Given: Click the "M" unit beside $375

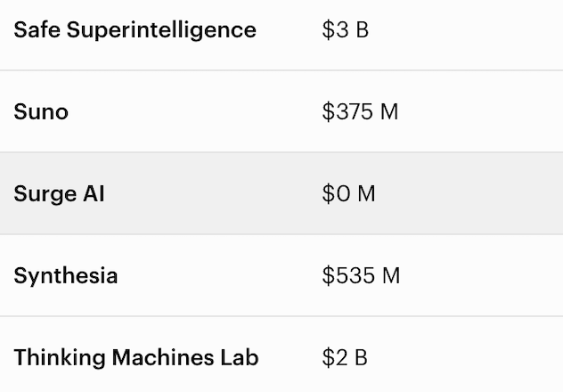Looking at the screenshot, I should [x=388, y=112].
